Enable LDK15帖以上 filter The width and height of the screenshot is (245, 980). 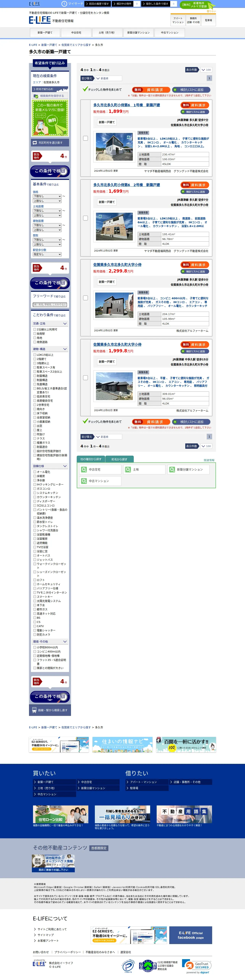pyautogui.click(x=35, y=355)
